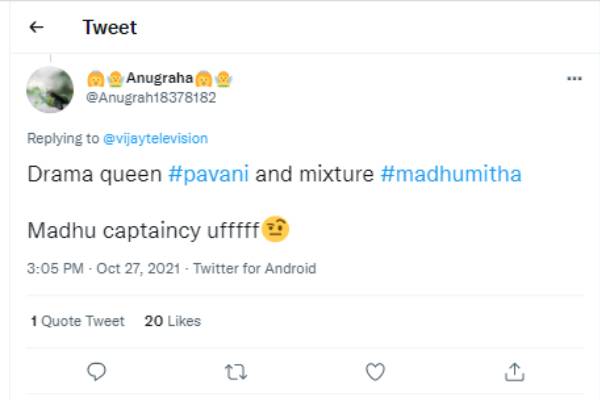Open Anugraha's profile picture
600x400 pixels.
pos(50,91)
